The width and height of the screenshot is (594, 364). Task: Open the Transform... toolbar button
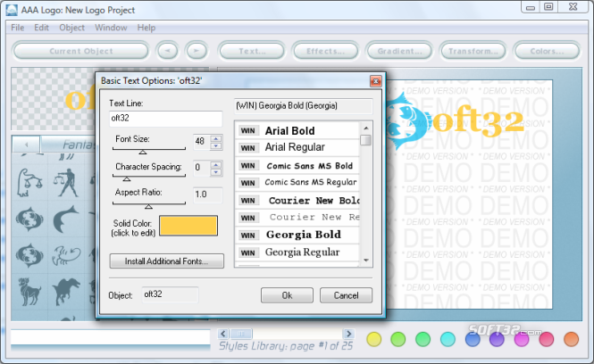(473, 51)
